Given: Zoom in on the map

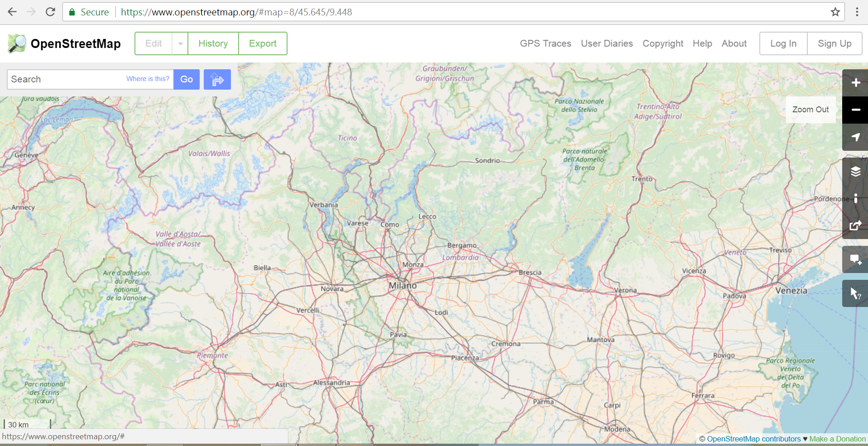Looking at the screenshot, I should 855,83.
